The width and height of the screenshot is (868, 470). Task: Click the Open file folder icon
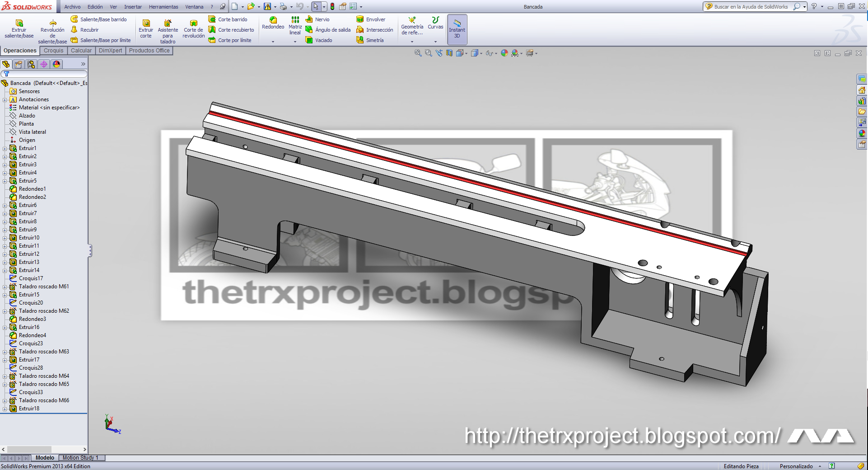click(251, 6)
